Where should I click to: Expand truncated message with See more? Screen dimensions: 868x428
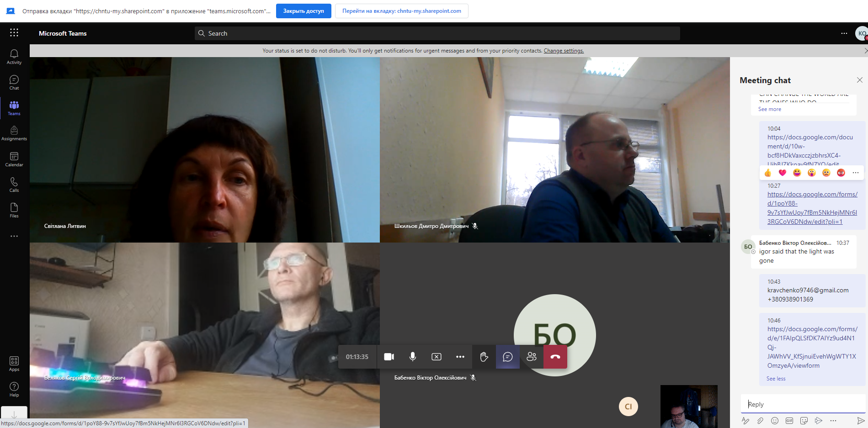point(770,109)
